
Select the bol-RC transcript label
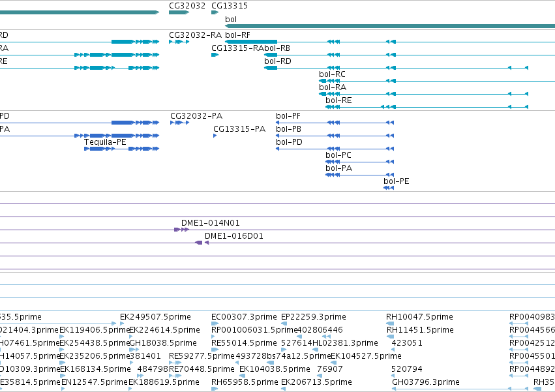coord(332,74)
